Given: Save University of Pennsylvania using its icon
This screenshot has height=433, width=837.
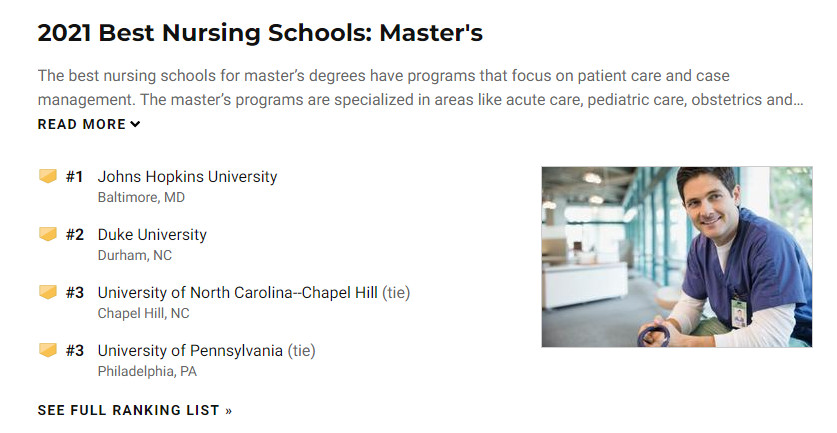Looking at the screenshot, I should coord(47,351).
